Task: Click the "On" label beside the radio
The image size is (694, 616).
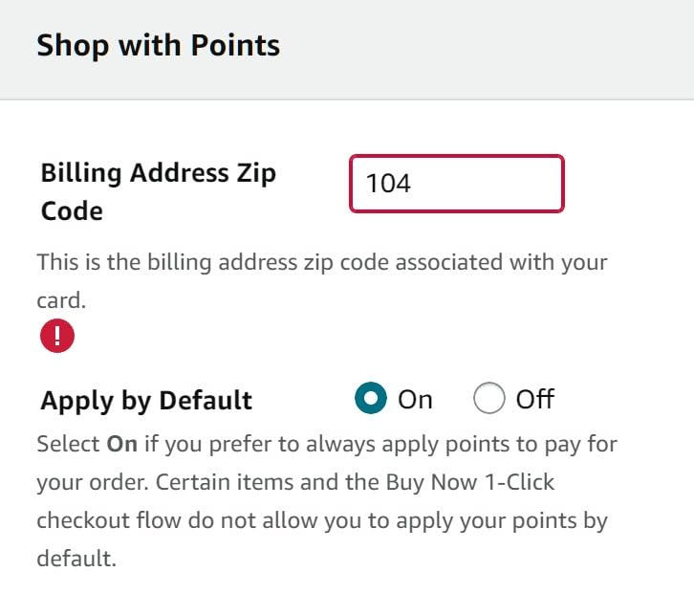Action: pos(415,399)
